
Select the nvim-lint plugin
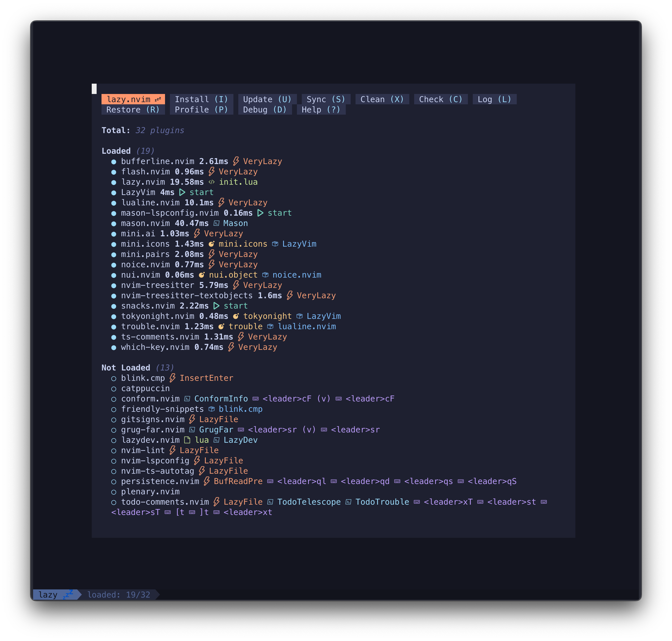point(143,450)
